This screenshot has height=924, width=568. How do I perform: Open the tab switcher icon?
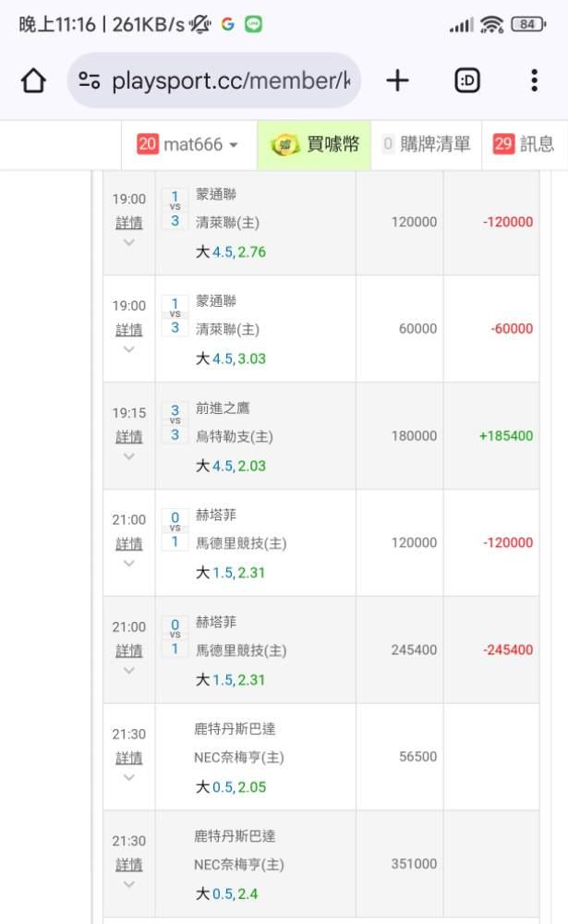pyautogui.click(x=468, y=81)
